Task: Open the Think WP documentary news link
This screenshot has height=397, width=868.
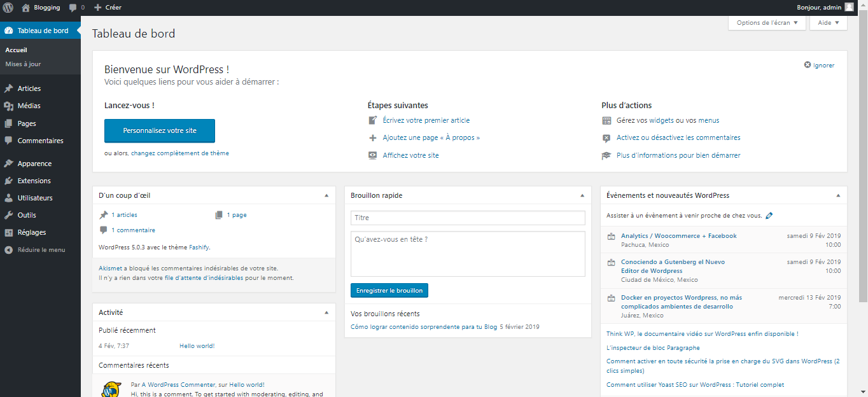Action: [x=702, y=333]
